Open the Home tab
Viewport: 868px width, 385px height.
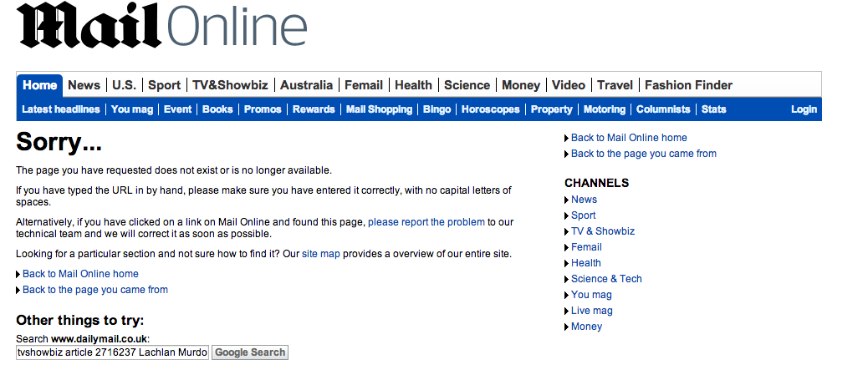pos(39,85)
